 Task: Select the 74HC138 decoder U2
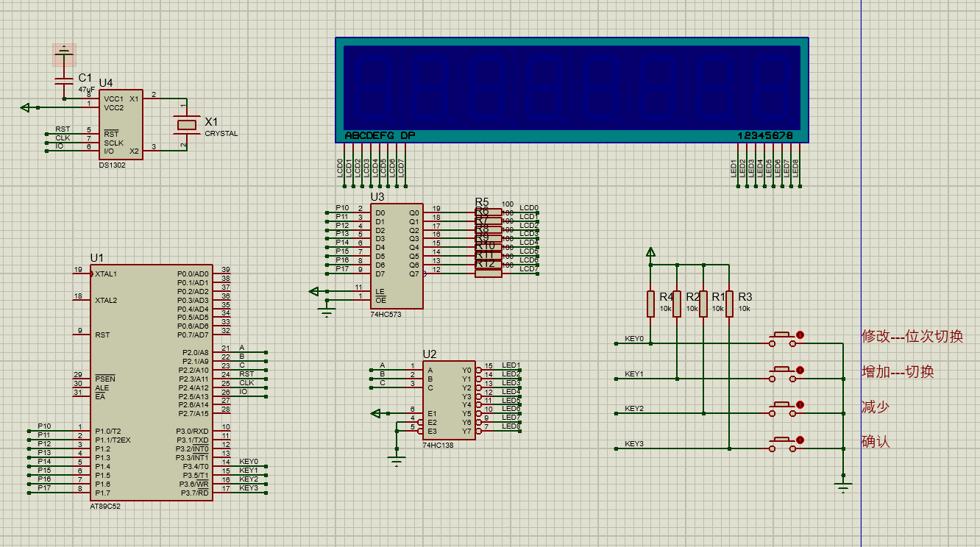pyautogui.click(x=448, y=399)
